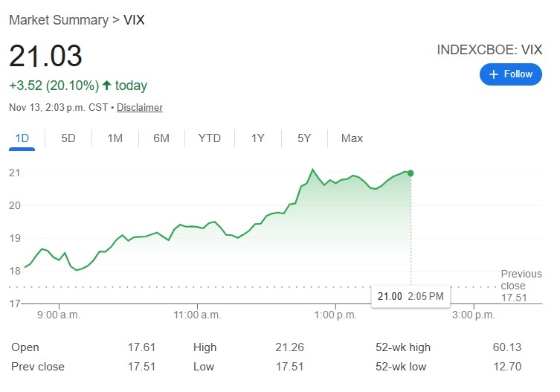560x392 pixels.
Task: Switch to the 5Y tab
Action: 304,138
